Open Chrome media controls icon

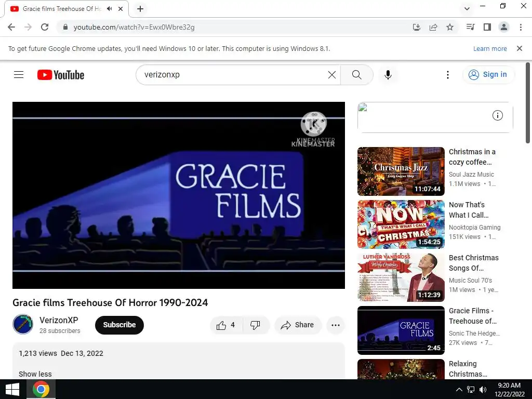pos(470,27)
